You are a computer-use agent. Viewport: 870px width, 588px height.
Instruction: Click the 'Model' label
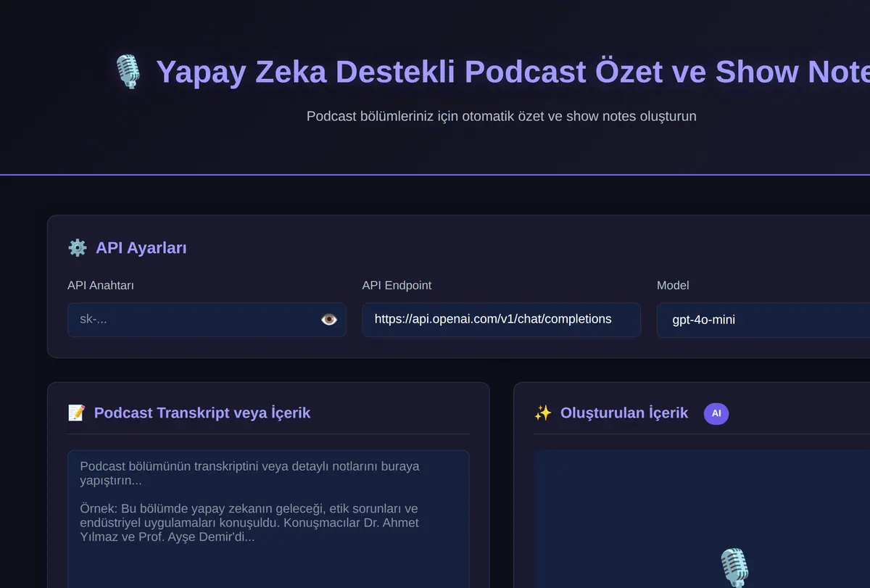(673, 286)
